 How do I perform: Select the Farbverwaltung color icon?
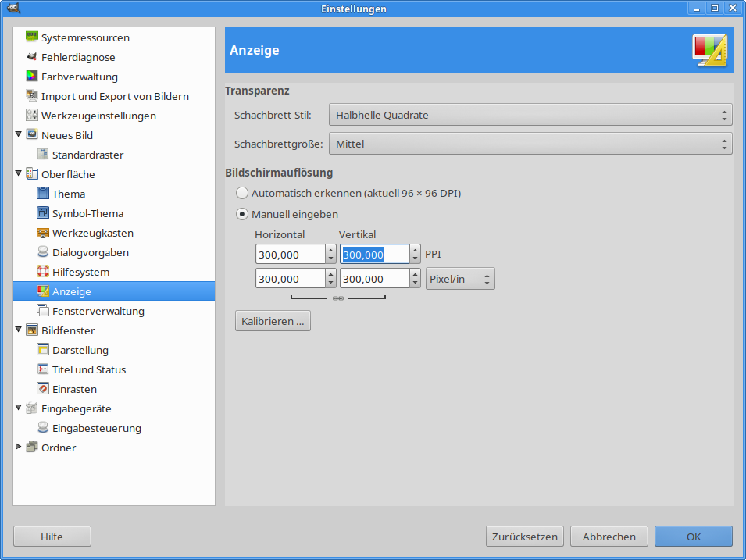(32, 77)
